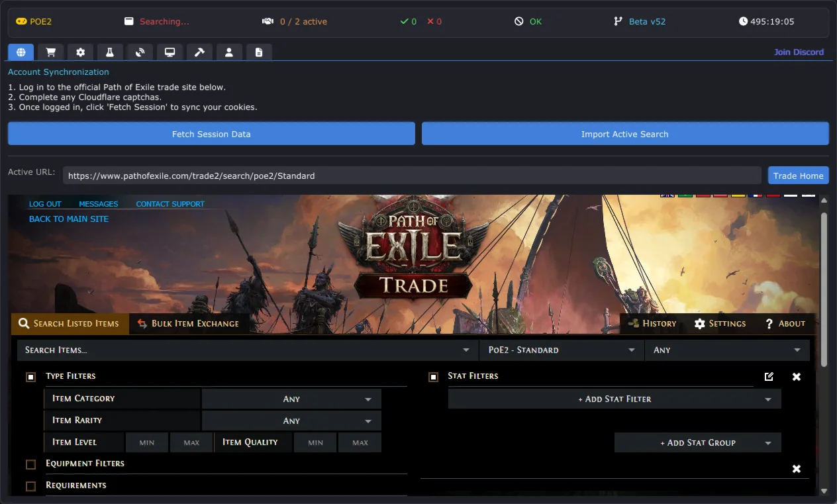
Task: Open the document file tab
Action: pyautogui.click(x=259, y=52)
